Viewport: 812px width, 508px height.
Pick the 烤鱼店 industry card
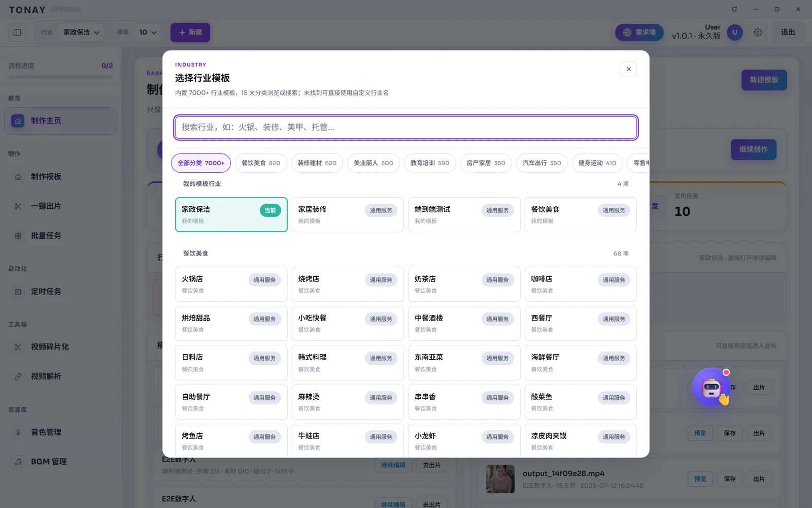(231, 440)
